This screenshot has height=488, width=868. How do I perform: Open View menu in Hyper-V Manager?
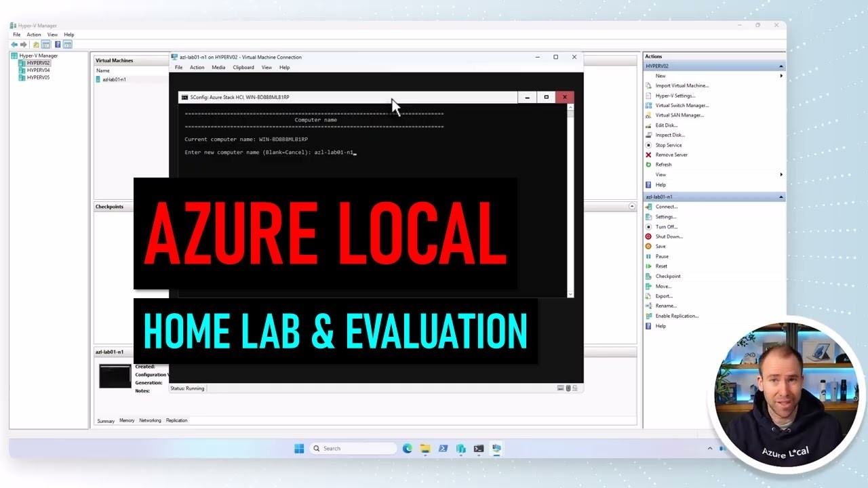(x=52, y=35)
